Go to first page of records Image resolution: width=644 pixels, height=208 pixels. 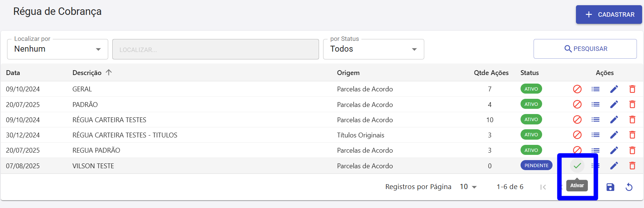543,187
